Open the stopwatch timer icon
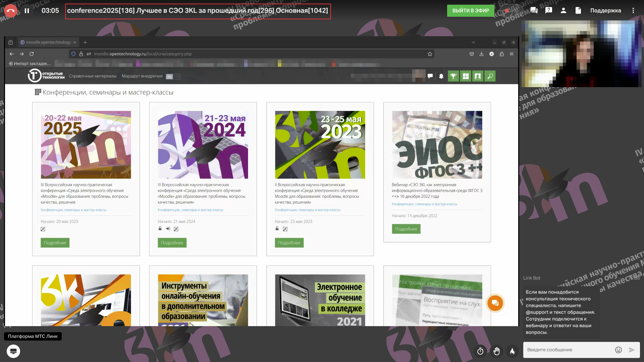This screenshot has height=362, width=644. (x=480, y=351)
